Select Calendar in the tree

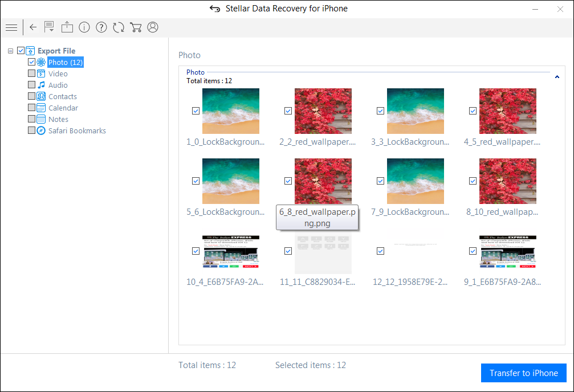pos(63,108)
